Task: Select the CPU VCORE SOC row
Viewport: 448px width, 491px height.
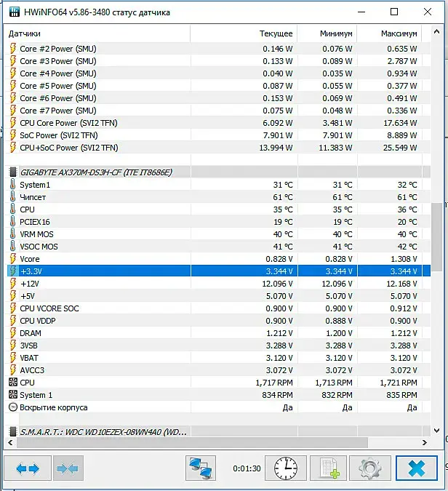Action: (217, 308)
